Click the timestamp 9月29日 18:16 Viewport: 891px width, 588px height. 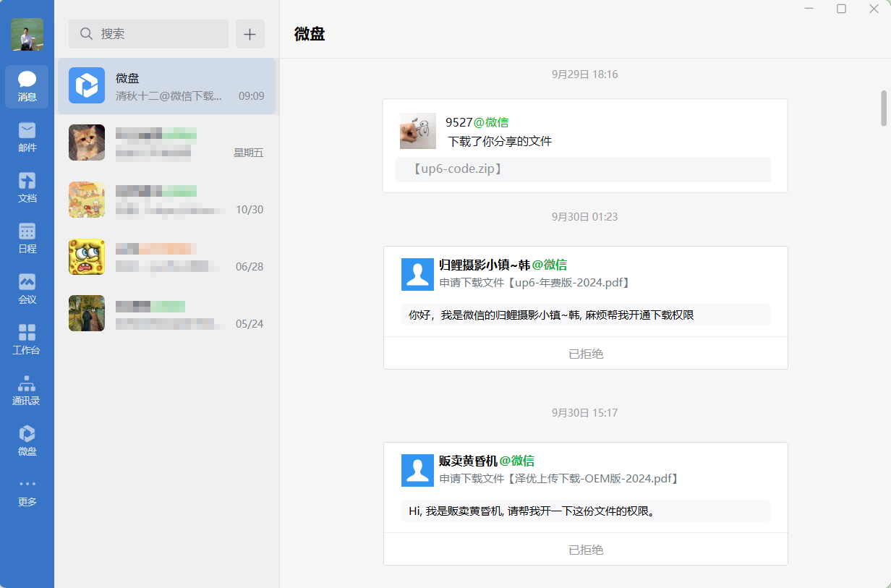point(584,74)
